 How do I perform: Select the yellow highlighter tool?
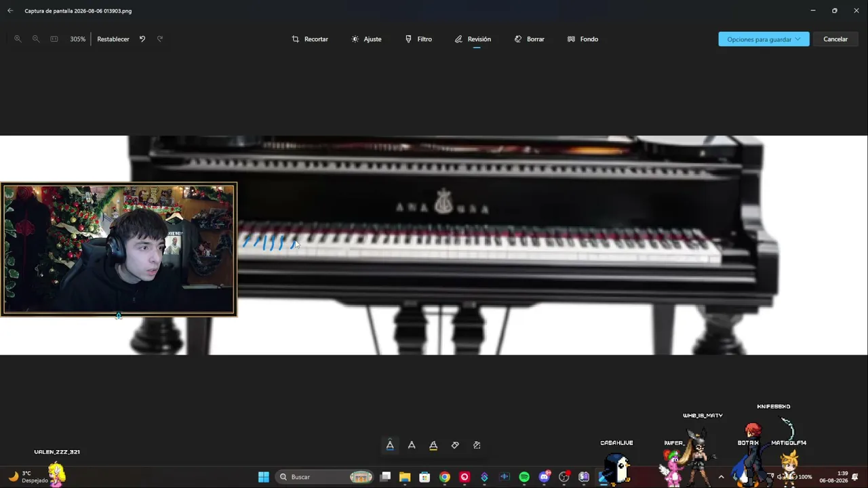pos(433,445)
